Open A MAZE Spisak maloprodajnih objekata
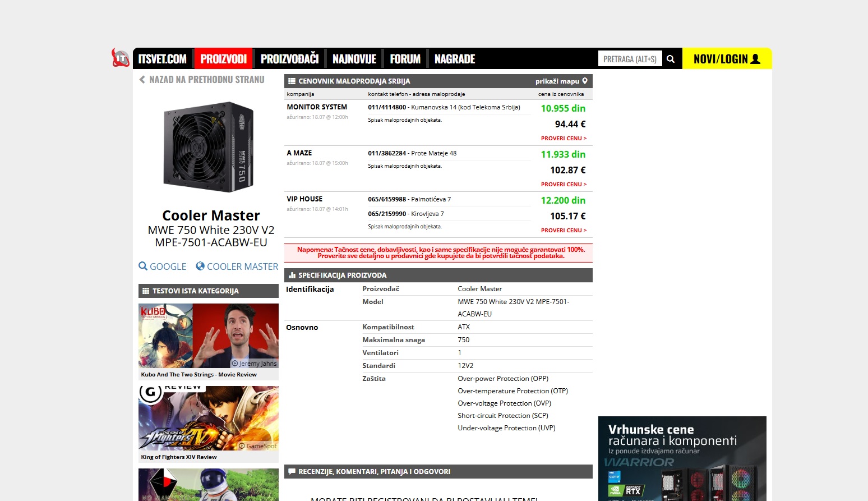868x501 pixels. pos(405,166)
